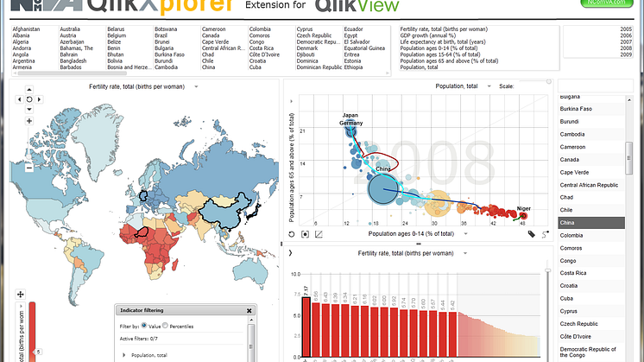Expand the Population, total filter item

coord(123,355)
